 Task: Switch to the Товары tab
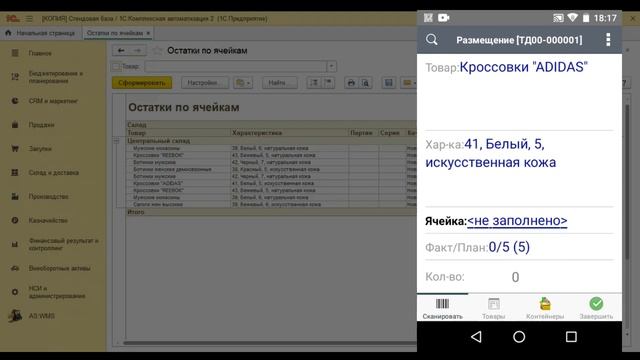pos(493,308)
